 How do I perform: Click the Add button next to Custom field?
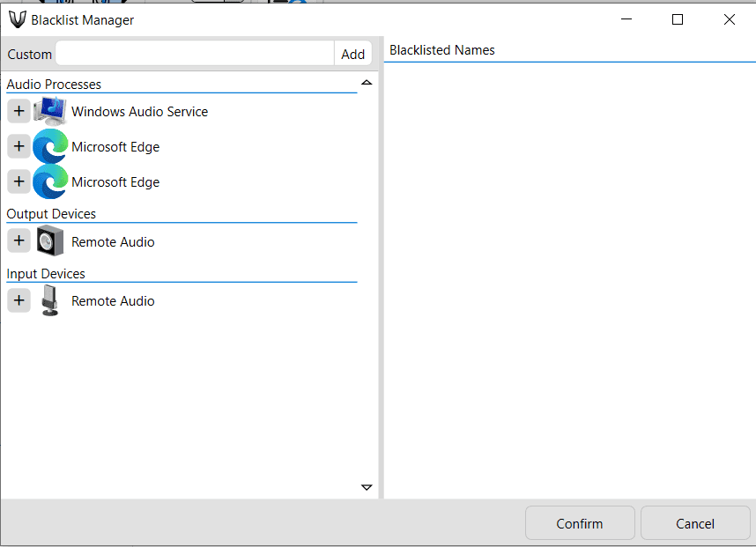tap(353, 54)
